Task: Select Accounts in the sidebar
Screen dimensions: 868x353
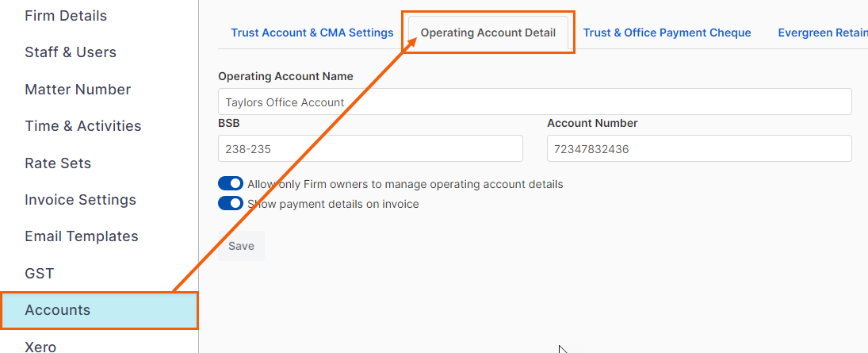Action: pos(99,310)
